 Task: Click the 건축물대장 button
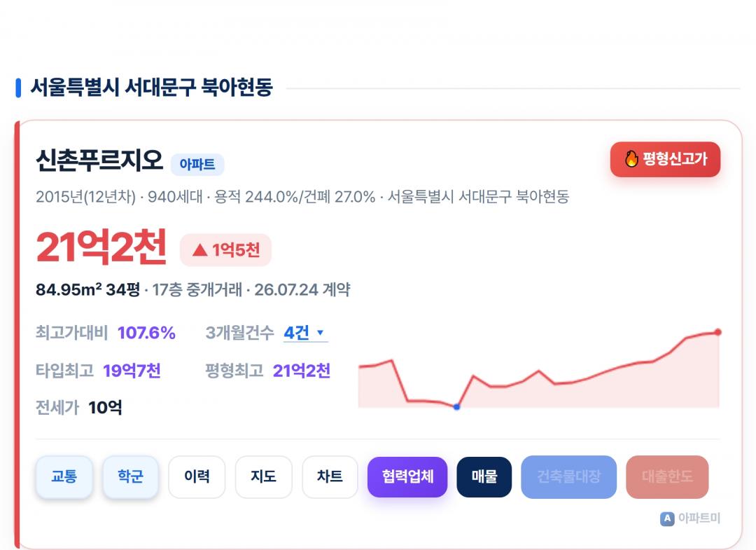569,476
